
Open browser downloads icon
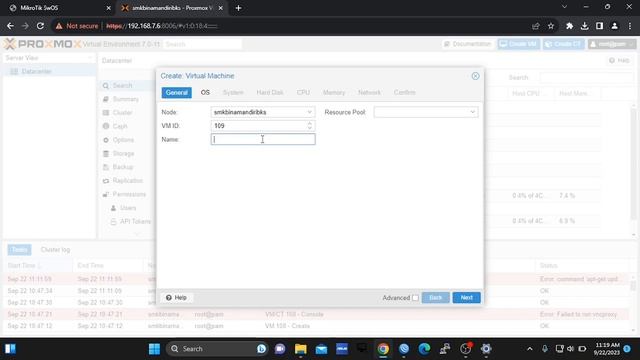(584, 26)
